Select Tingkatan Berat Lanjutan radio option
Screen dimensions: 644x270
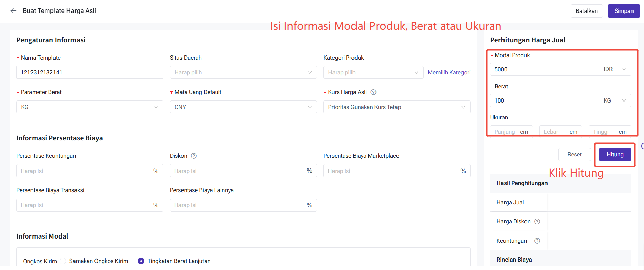click(x=141, y=261)
